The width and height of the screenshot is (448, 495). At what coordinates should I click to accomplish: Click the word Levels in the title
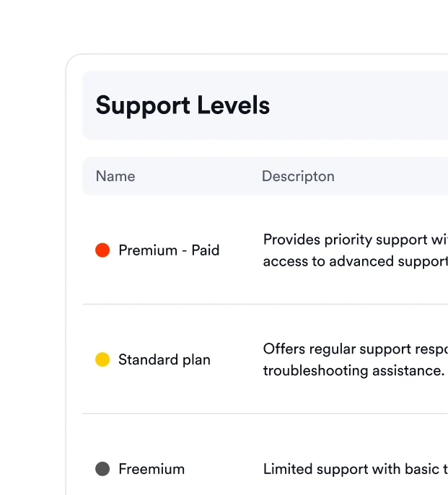(x=234, y=105)
